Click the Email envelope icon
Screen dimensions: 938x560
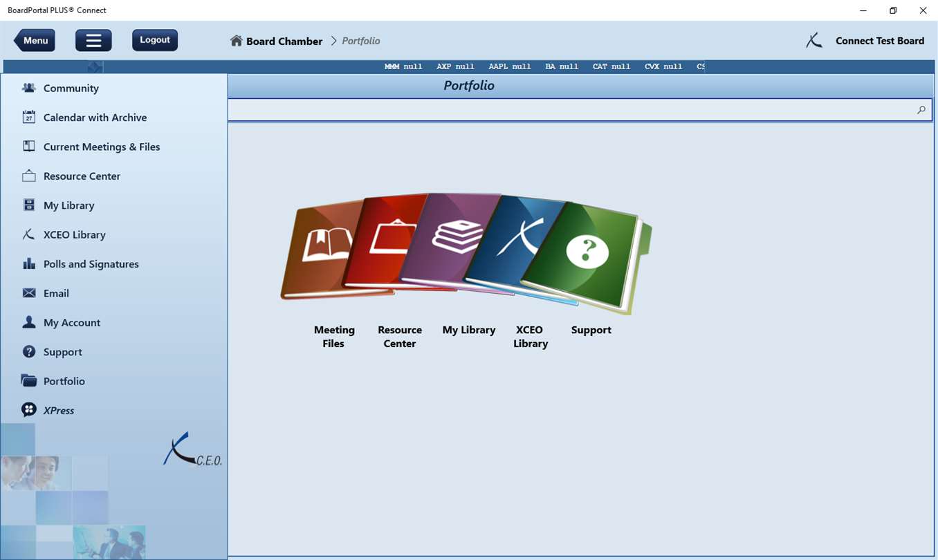29,293
